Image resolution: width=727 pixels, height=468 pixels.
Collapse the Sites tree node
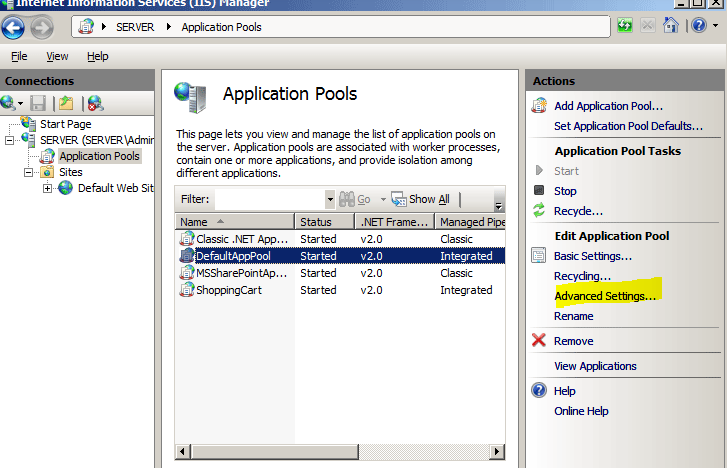pos(28,173)
